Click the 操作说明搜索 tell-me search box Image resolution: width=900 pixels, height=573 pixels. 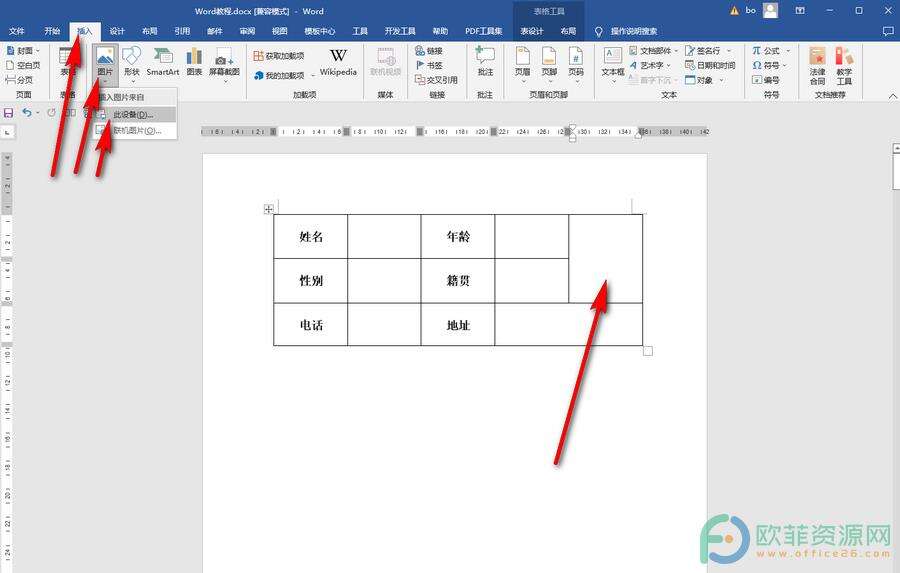point(634,31)
